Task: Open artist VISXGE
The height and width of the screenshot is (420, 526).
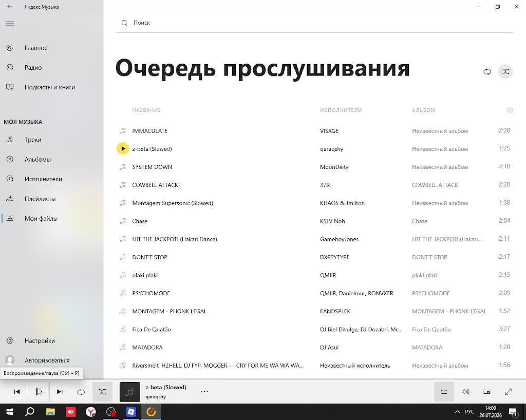Action: tap(329, 131)
